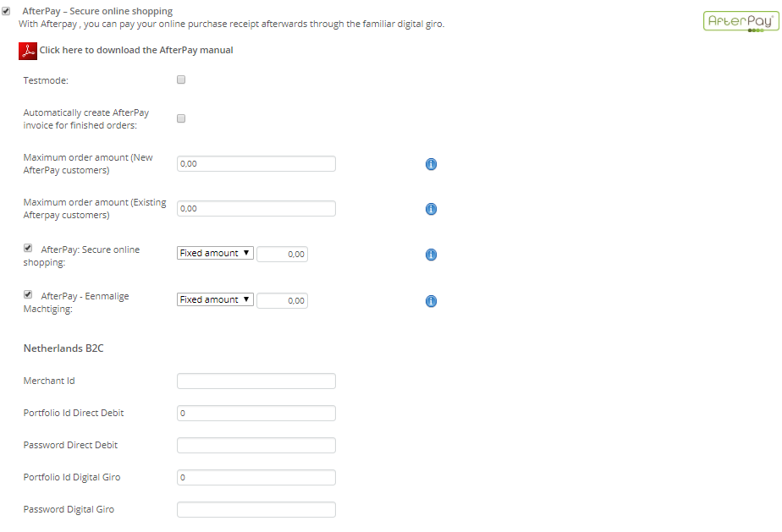Info icon for new customers maximum amount
782x532 pixels.
(x=431, y=164)
